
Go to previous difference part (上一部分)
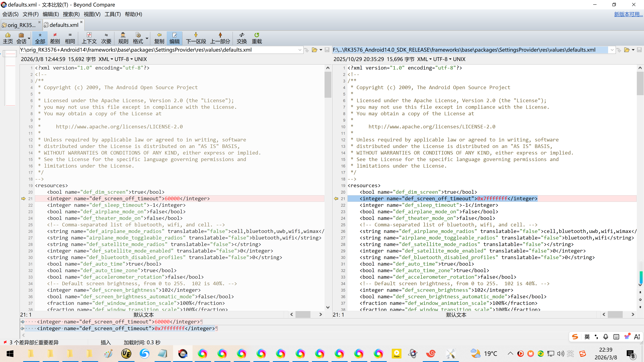tap(220, 38)
